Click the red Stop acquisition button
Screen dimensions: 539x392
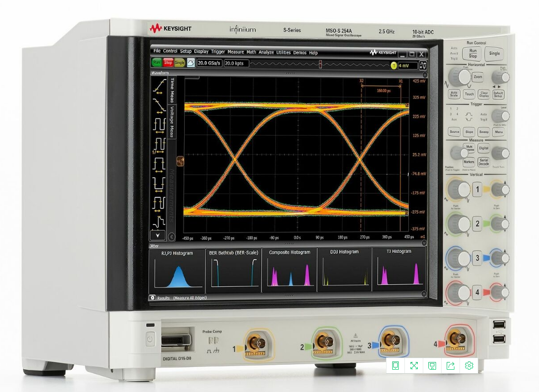[168, 63]
